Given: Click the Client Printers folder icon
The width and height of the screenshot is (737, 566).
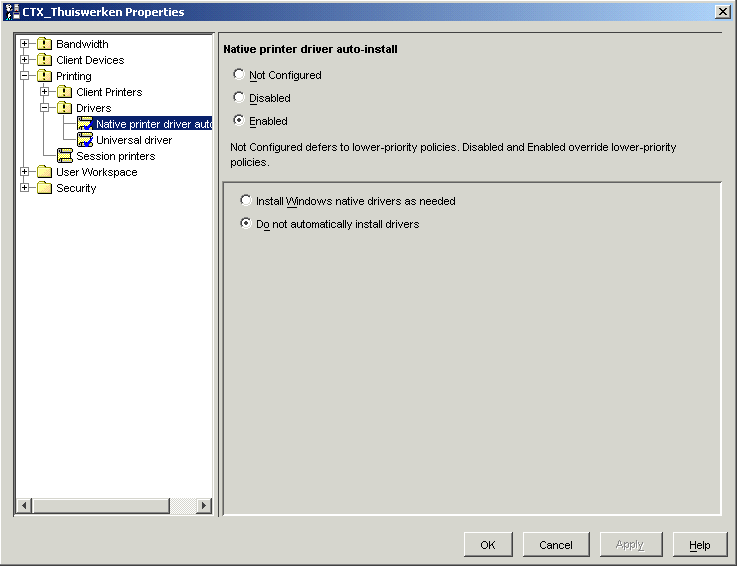Looking at the screenshot, I should 64,92.
